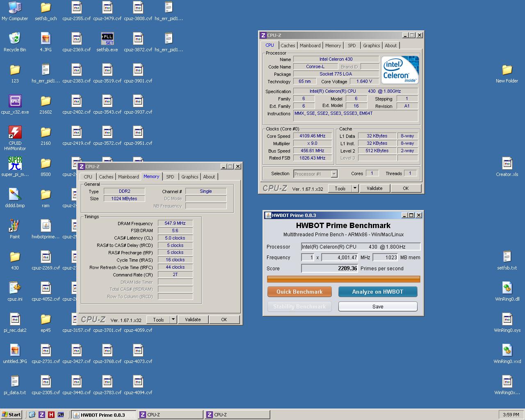Open SPD tab in Memory window
This screenshot has width=525, height=420.
(x=170, y=177)
